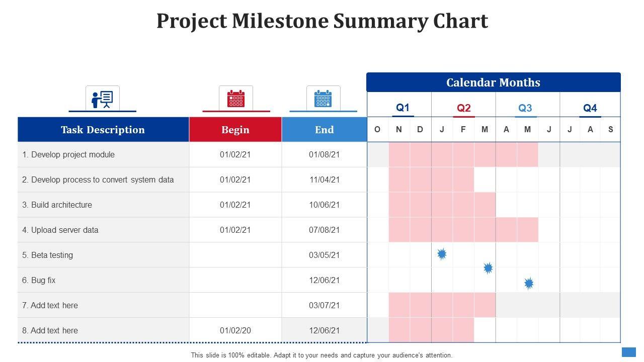Click the Bug fix starburst marker in March

(x=488, y=268)
